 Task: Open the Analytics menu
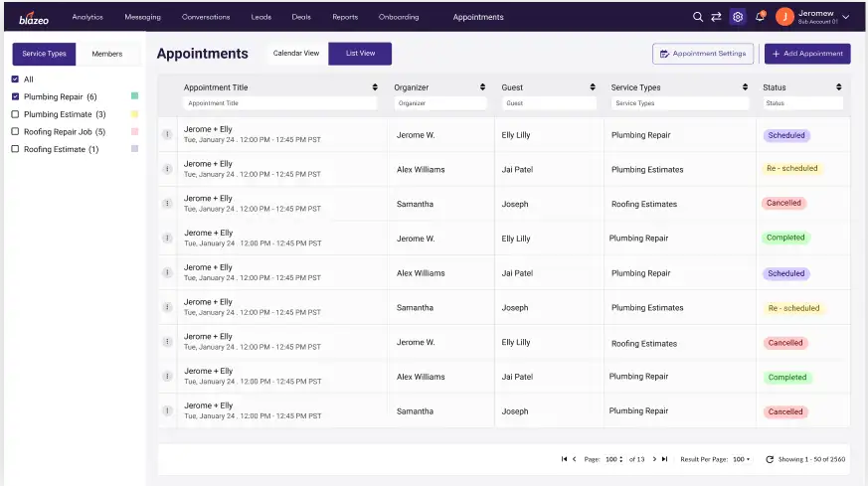[x=87, y=17]
